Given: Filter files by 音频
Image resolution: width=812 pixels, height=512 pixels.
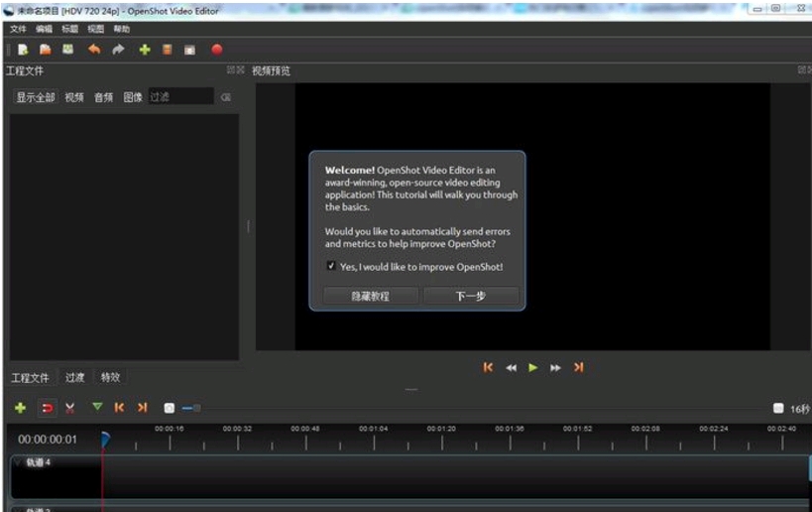Looking at the screenshot, I should tap(103, 97).
